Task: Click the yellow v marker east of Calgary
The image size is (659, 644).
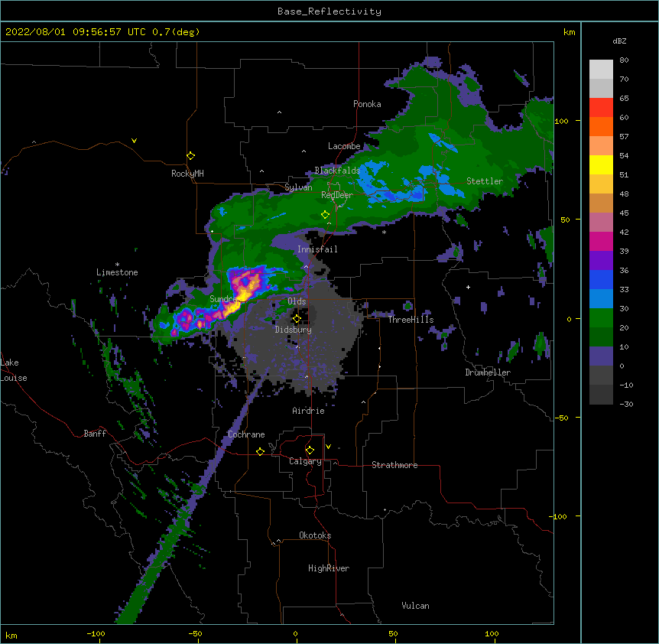Action: pos(328,447)
